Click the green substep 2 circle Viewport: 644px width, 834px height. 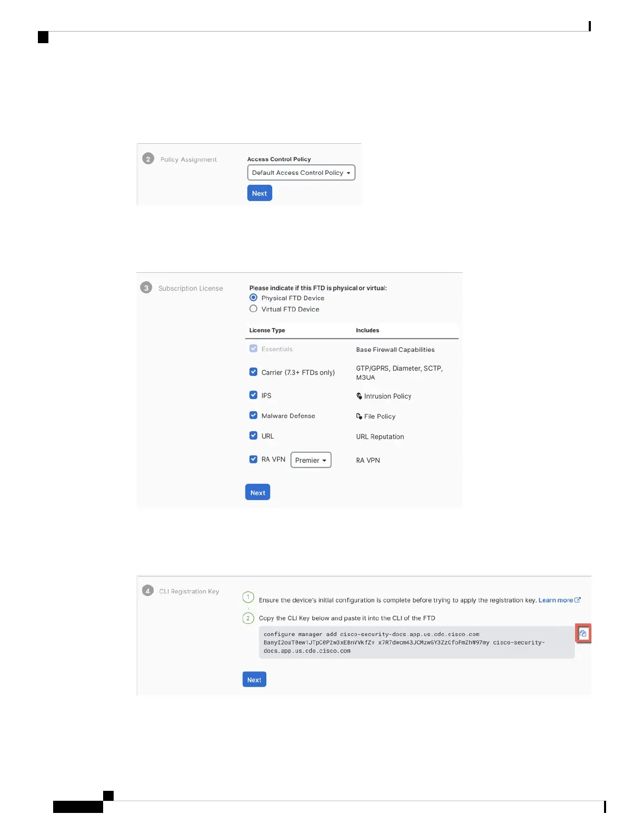pos(248,618)
